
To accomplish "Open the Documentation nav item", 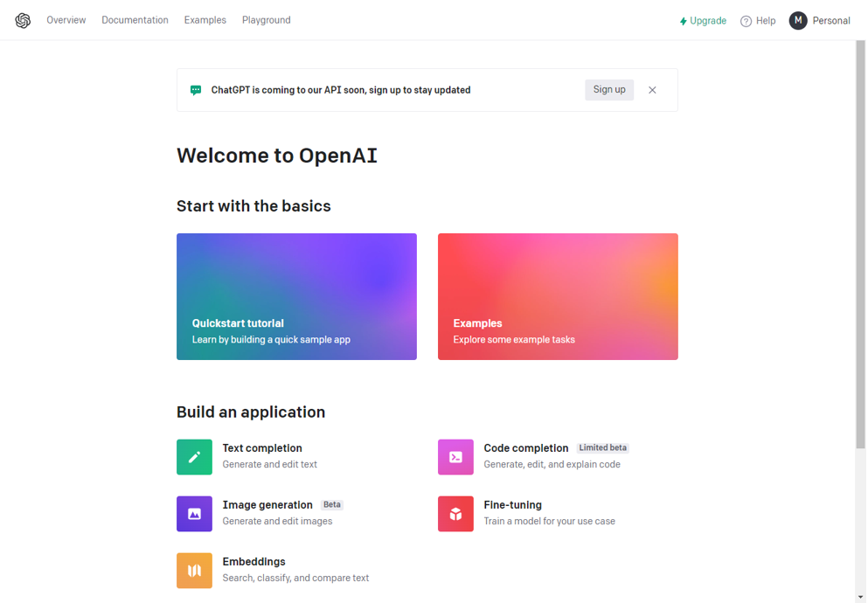I will [x=135, y=20].
